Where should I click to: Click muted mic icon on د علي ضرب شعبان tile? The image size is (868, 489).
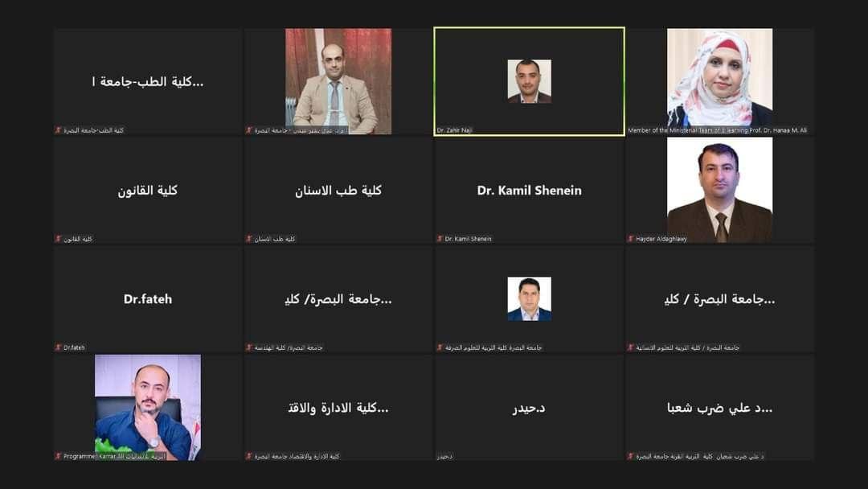[631, 456]
